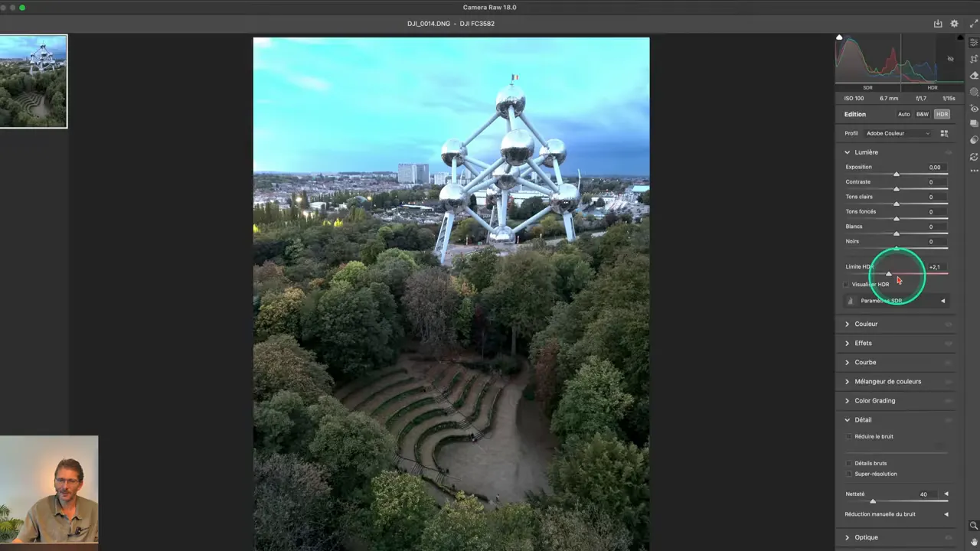The width and height of the screenshot is (980, 551).
Task: Open Camera Raw preferences gear
Action: point(954,24)
